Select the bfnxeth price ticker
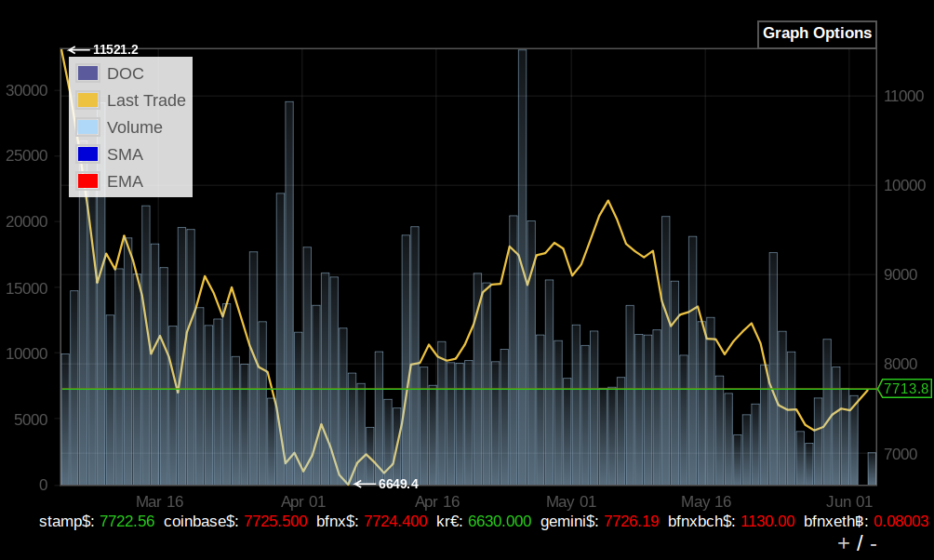Screen dimensions: 934x560 click(x=866, y=521)
